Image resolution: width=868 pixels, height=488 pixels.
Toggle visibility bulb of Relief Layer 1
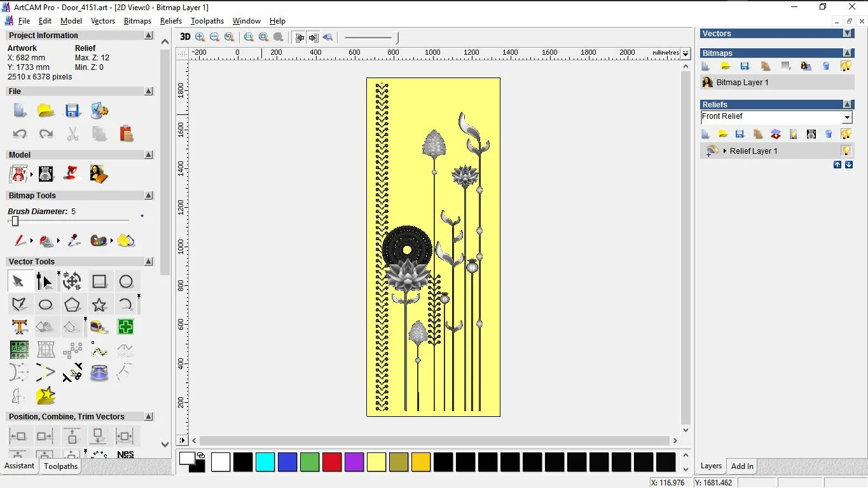pyautogui.click(x=846, y=151)
